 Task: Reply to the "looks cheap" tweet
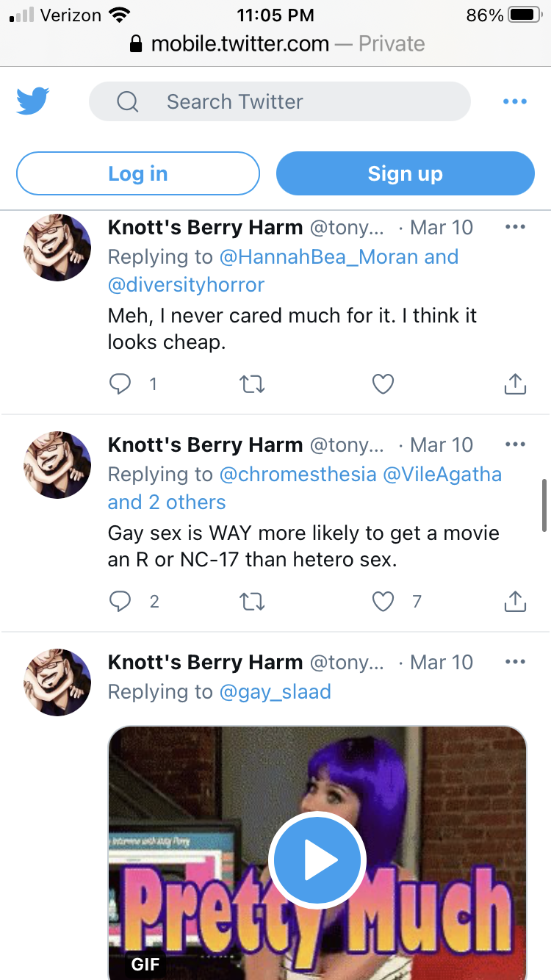120,383
